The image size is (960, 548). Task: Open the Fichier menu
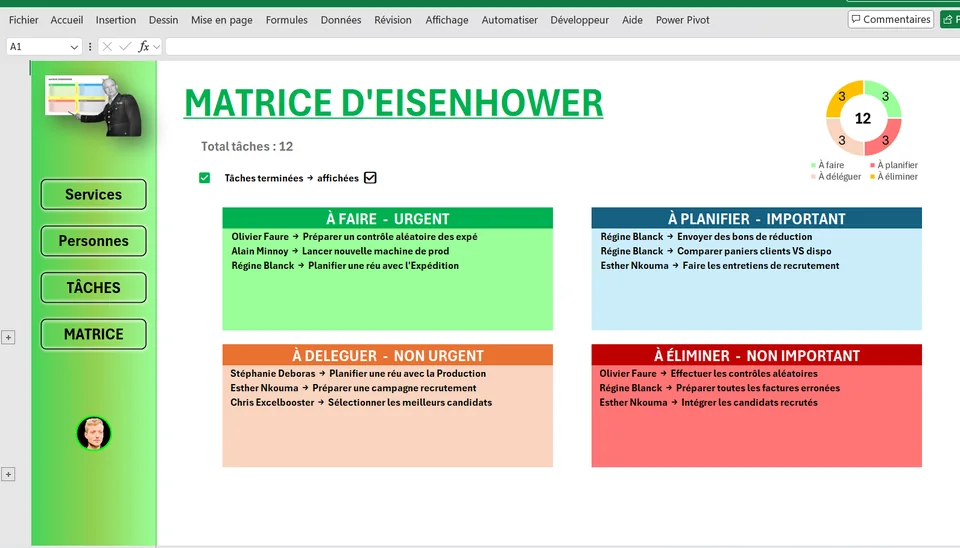[23, 20]
